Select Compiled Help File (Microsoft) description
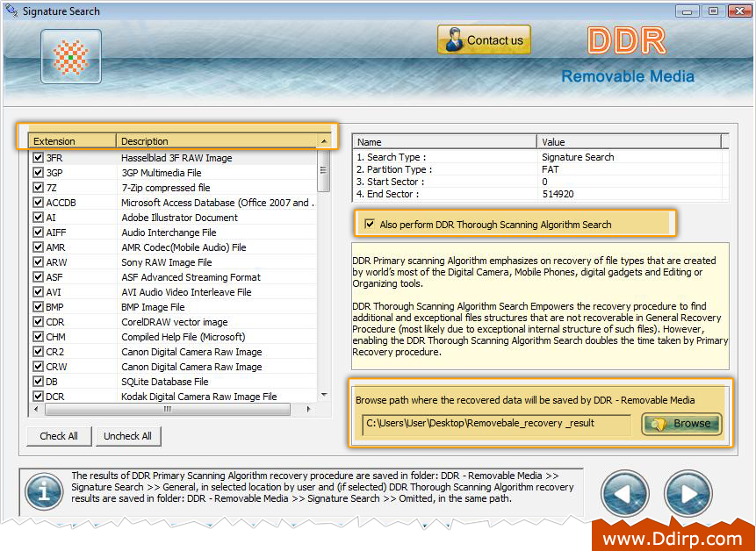 [184, 337]
